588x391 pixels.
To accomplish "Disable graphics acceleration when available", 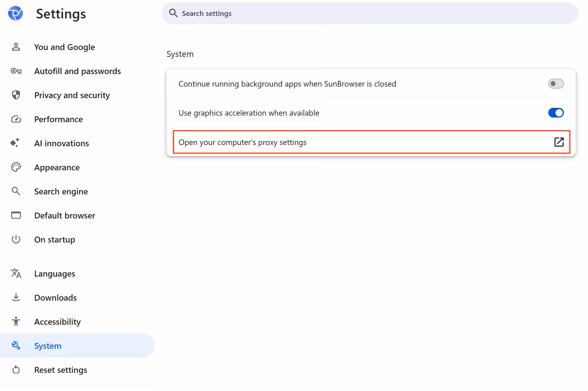I will [556, 113].
